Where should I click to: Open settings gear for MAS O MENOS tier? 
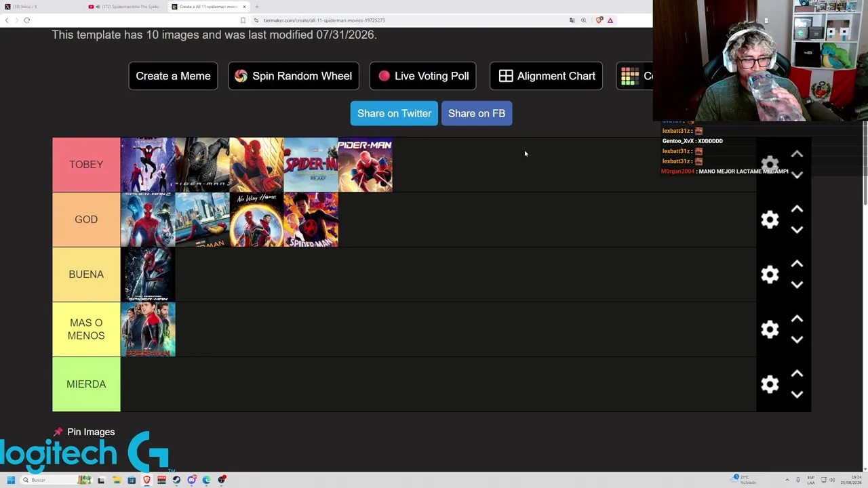[770, 329]
